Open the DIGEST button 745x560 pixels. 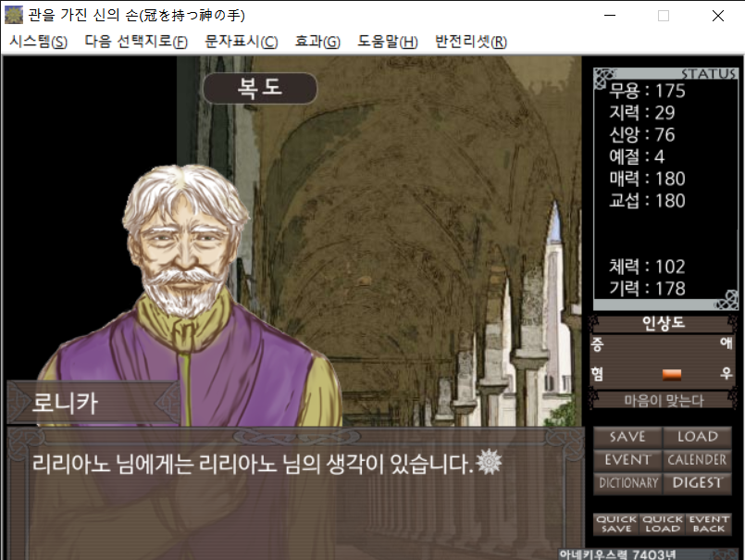tap(697, 483)
